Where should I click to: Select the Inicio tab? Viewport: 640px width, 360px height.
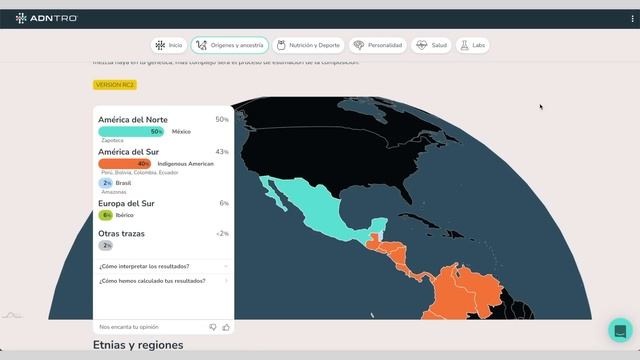(169, 45)
